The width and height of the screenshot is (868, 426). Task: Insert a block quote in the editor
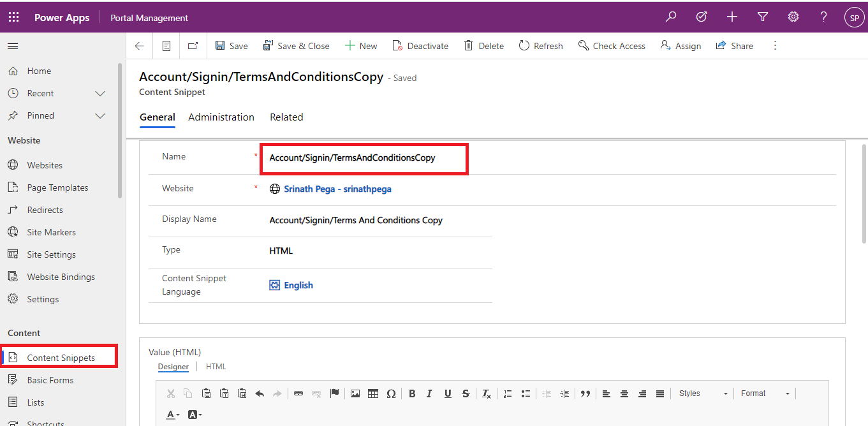585,393
